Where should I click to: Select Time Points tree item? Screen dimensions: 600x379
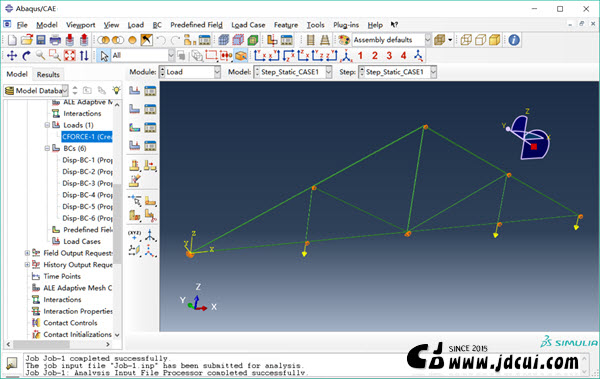[x=62, y=276]
